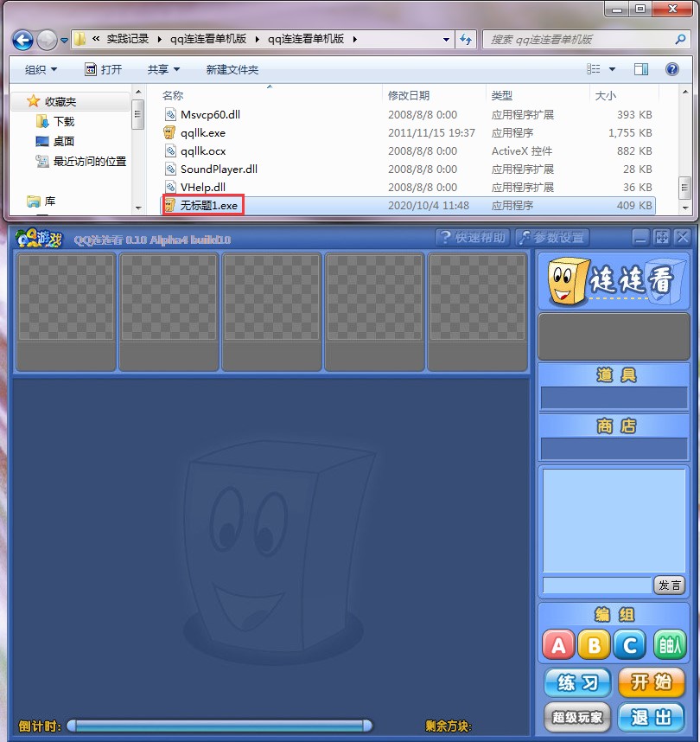Image resolution: width=700 pixels, height=742 pixels.
Task: Sort files by 大小 column header
Action: pos(606,96)
